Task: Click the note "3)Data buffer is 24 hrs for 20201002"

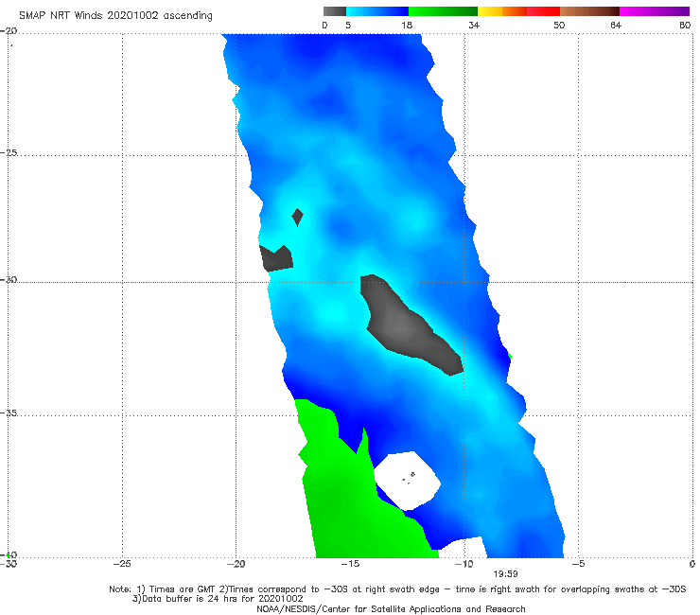Action: tap(218, 599)
